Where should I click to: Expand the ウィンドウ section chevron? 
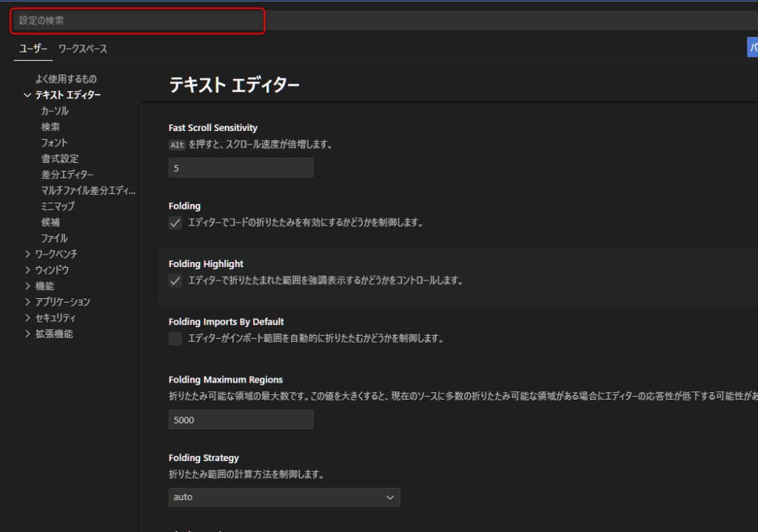click(x=27, y=269)
